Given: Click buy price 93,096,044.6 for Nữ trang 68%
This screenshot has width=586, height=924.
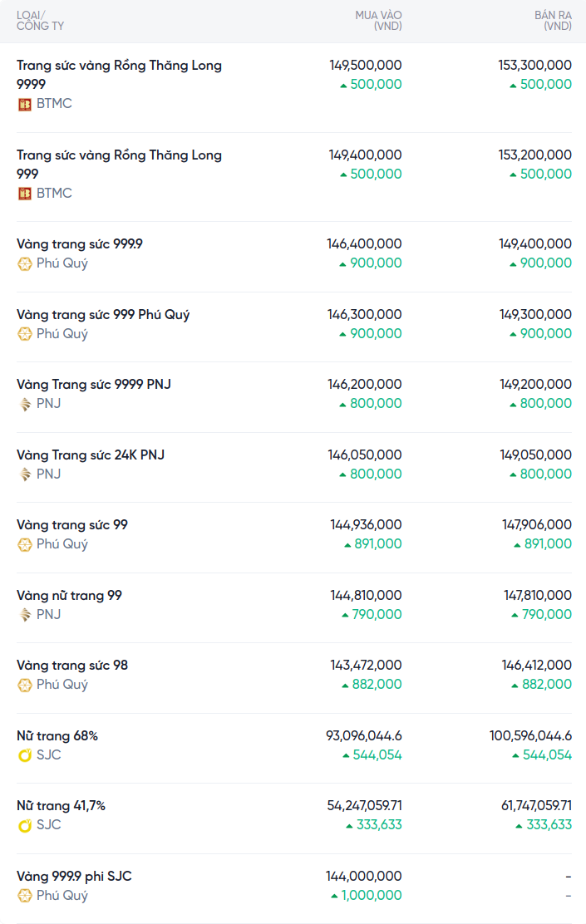Looking at the screenshot, I should [x=364, y=736].
